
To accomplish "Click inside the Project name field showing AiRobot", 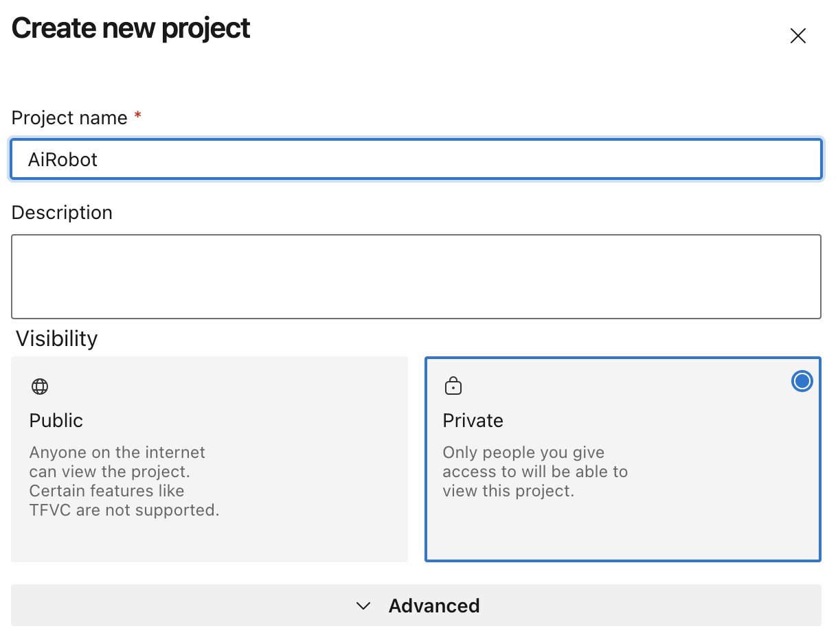I will [x=416, y=159].
